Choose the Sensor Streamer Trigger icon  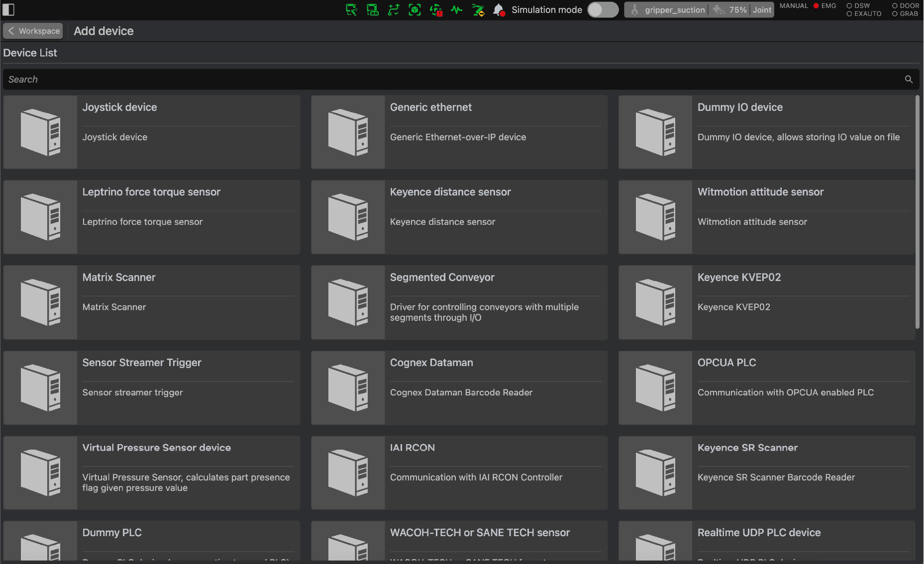click(40, 388)
